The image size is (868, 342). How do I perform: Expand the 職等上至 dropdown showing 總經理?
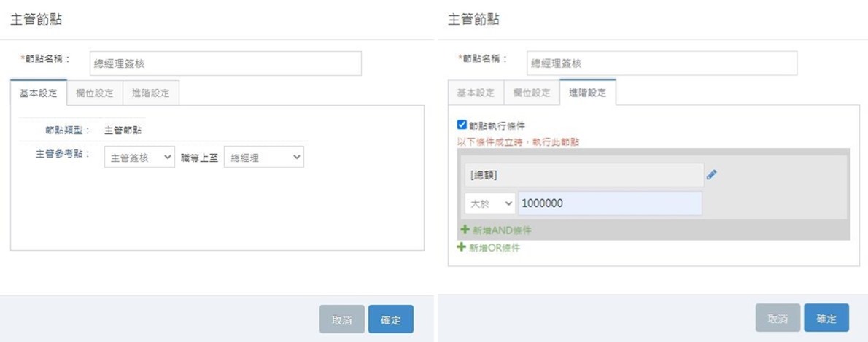pos(263,158)
